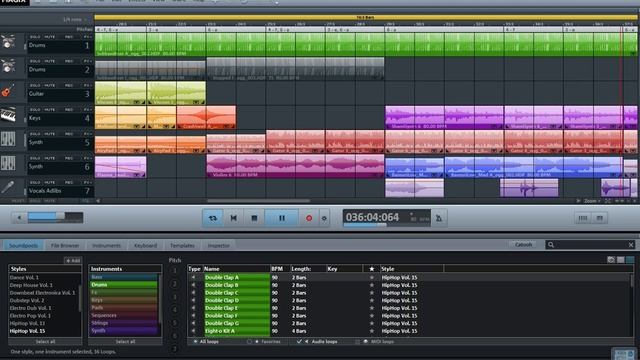Adjust the master volume slider

(x=55, y=217)
